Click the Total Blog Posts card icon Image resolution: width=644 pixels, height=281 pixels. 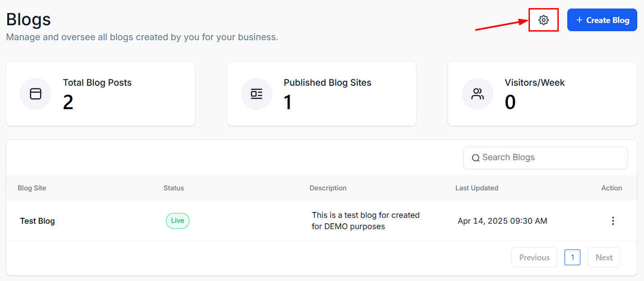tap(36, 94)
